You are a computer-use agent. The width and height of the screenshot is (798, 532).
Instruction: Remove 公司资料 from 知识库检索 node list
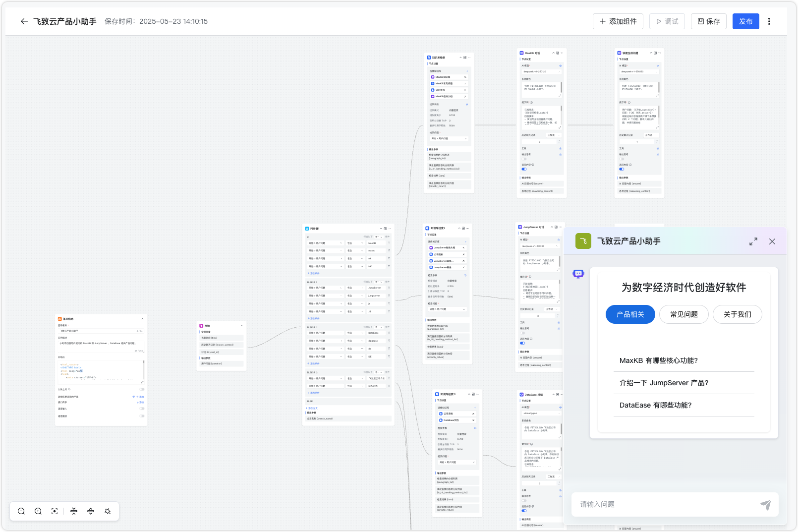tap(465, 90)
